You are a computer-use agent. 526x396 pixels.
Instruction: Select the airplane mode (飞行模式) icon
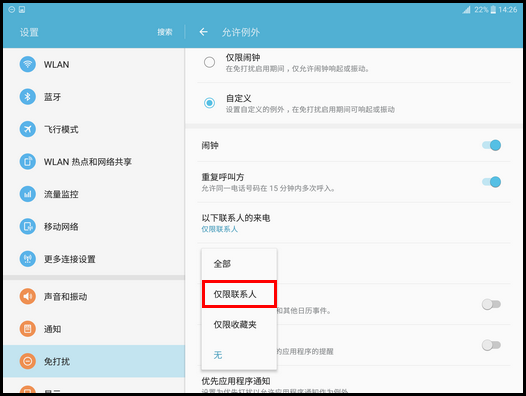coord(28,129)
